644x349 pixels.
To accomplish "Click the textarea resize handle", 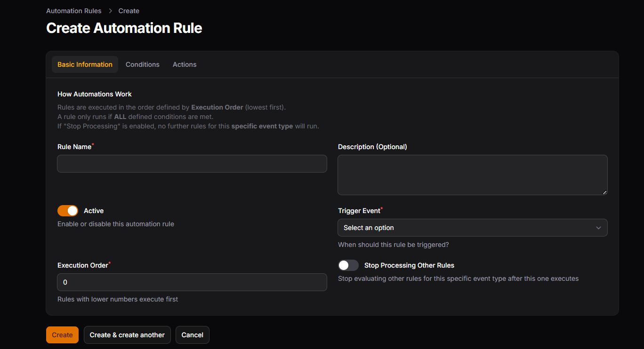I will pyautogui.click(x=605, y=192).
